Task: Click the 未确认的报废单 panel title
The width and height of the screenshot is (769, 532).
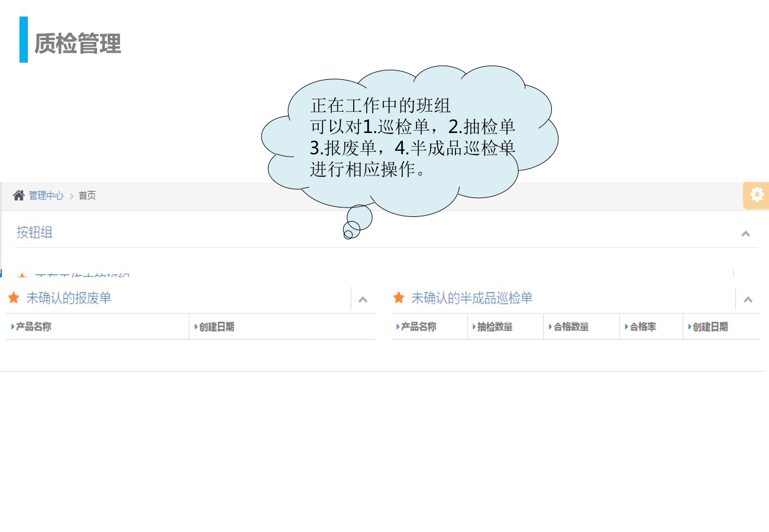Action: pos(69,298)
